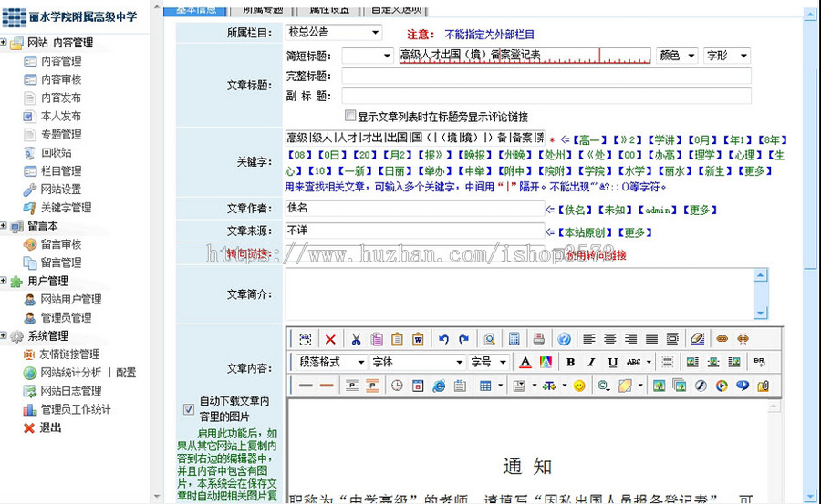Open the 字体 font dropdown
Viewport: 821px width, 504px height.
[417, 362]
